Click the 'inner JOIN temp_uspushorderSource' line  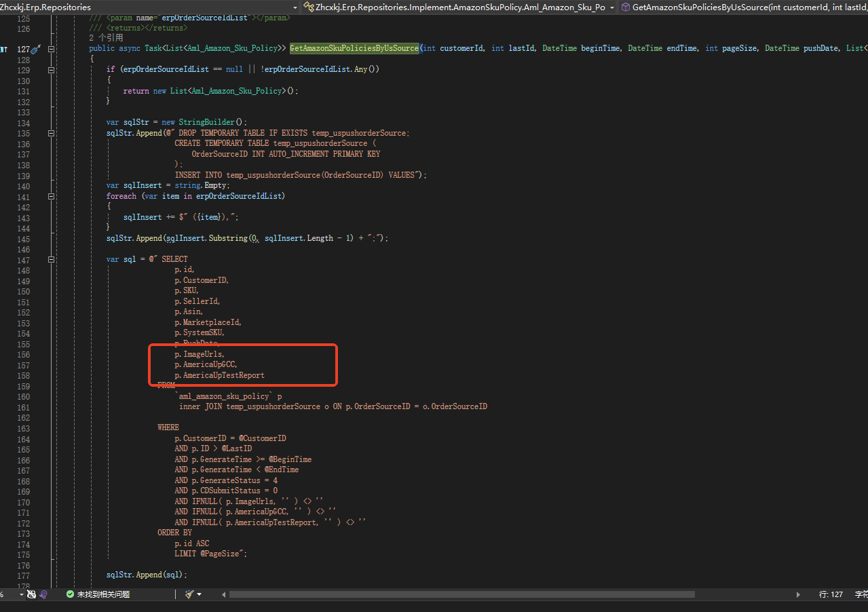(x=333, y=406)
